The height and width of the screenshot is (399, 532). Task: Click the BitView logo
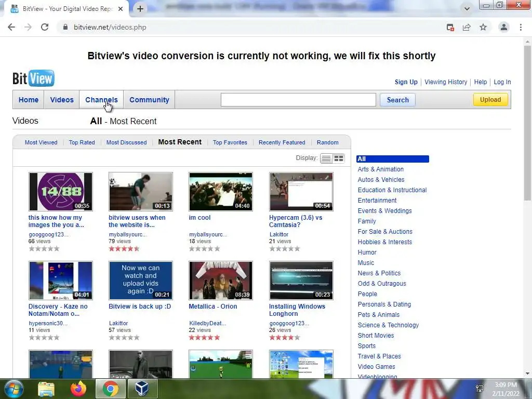(33, 78)
